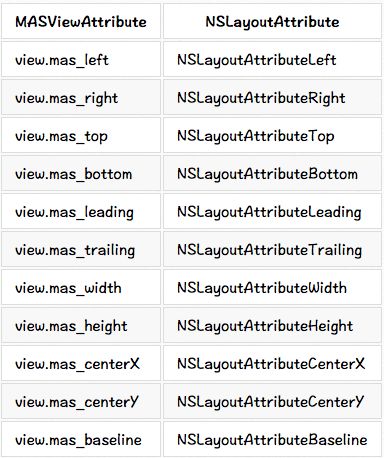The width and height of the screenshot is (384, 458).
Task: Click the MASViewAttribute column header
Action: (81, 22)
